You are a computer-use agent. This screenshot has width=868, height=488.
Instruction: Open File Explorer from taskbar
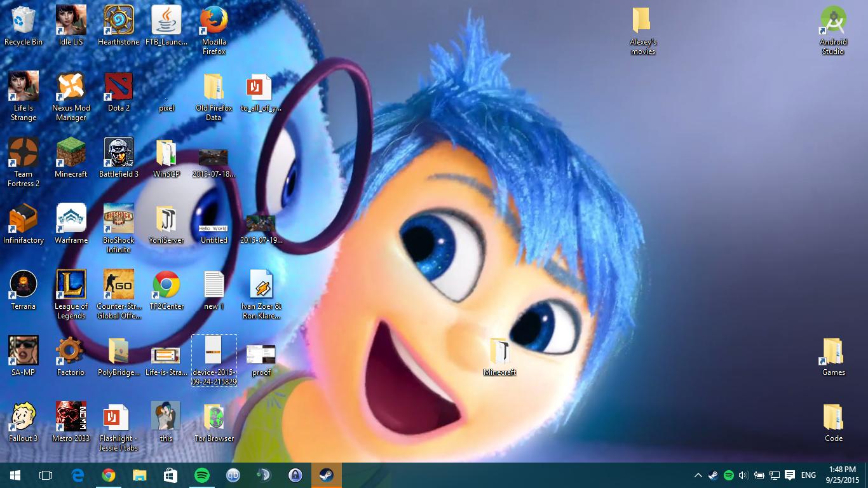point(140,475)
